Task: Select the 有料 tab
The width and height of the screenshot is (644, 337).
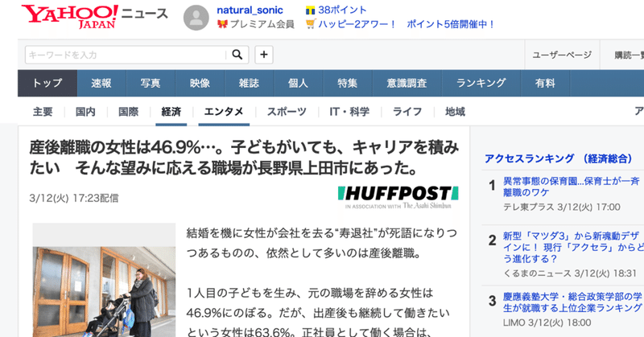Action: [545, 83]
